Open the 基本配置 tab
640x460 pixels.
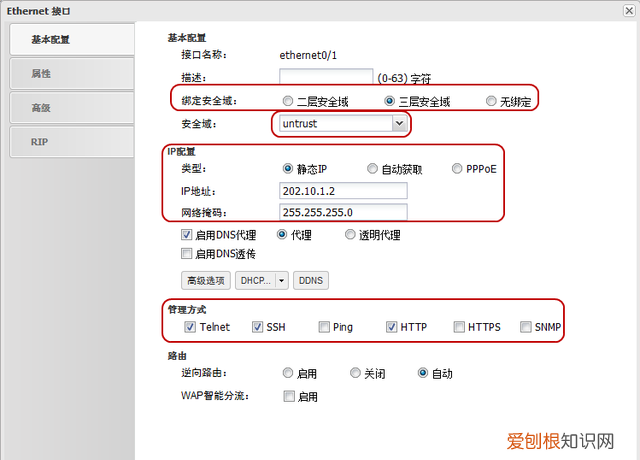(72, 39)
